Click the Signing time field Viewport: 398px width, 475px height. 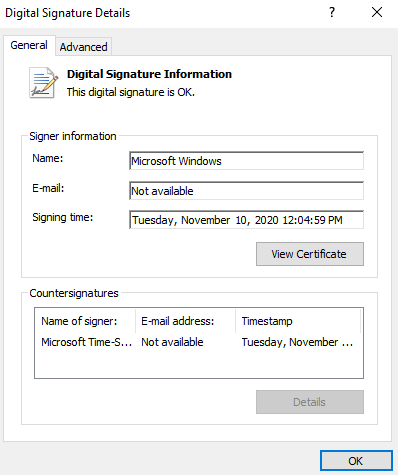point(246,220)
